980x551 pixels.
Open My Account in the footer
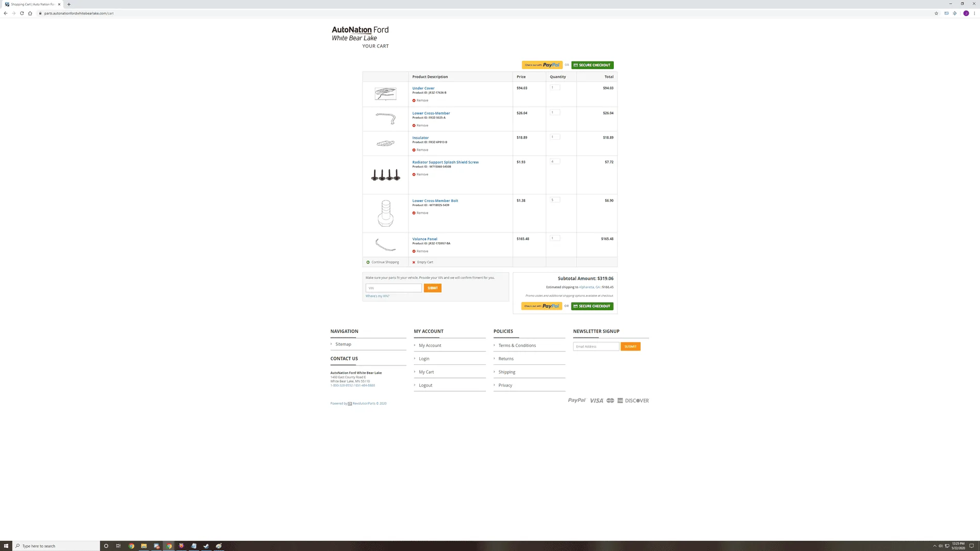(430, 345)
